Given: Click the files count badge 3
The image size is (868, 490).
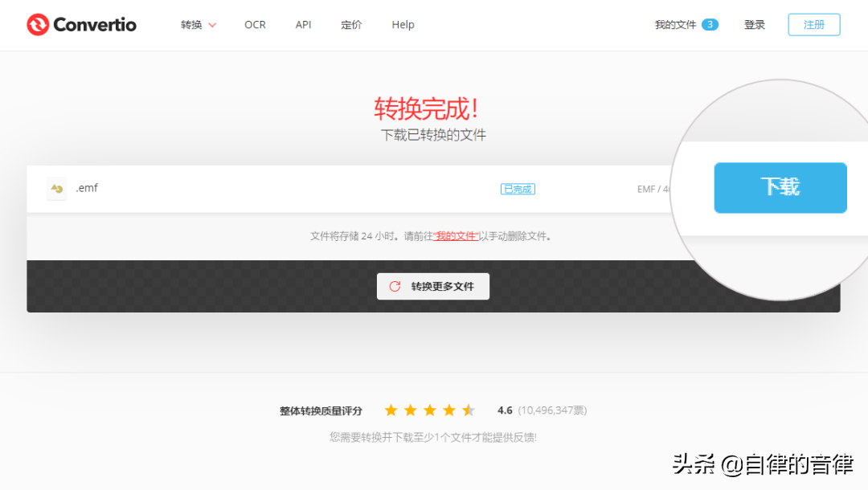Looking at the screenshot, I should (x=710, y=25).
